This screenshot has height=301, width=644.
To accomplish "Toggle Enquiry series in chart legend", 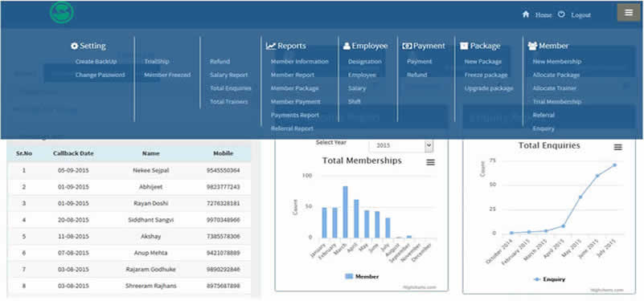I will pos(549,279).
